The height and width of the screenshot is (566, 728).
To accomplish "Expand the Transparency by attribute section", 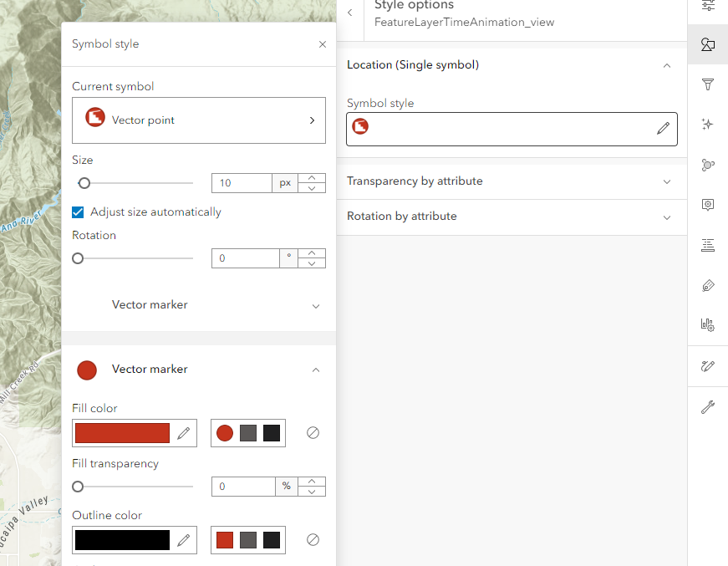I will point(666,181).
